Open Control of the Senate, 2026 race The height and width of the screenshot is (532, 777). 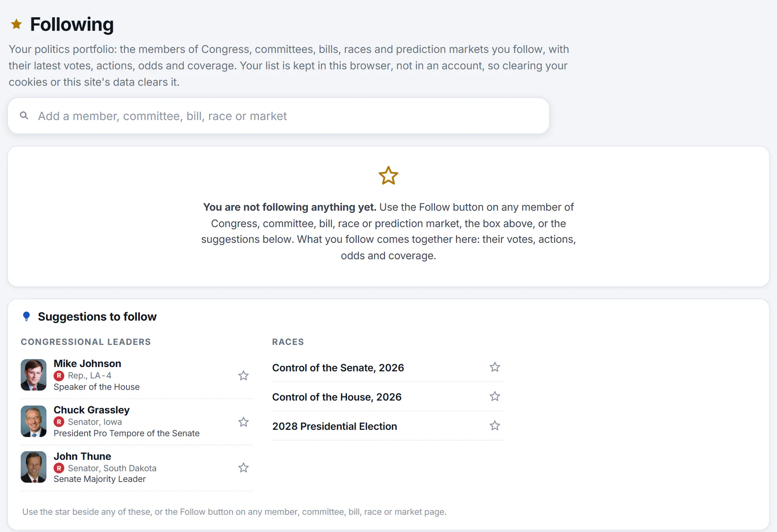[338, 368]
